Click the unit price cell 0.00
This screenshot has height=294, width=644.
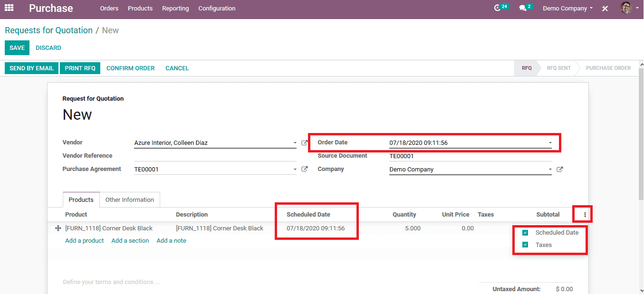(468, 228)
